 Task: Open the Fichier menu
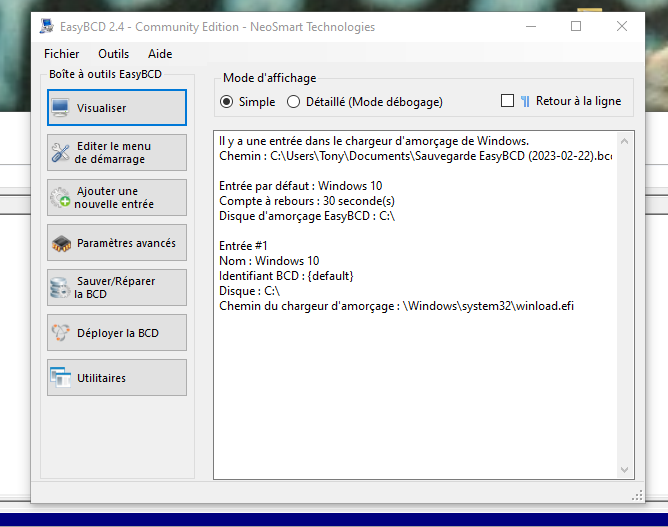[61, 54]
